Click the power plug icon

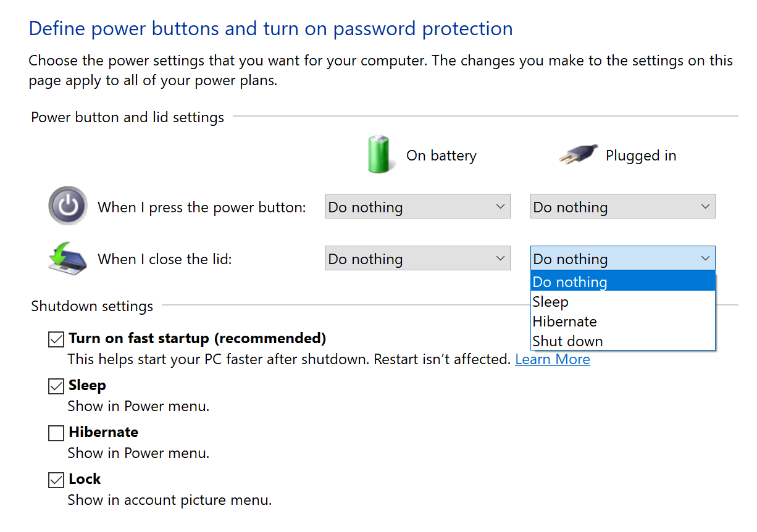[x=579, y=154]
